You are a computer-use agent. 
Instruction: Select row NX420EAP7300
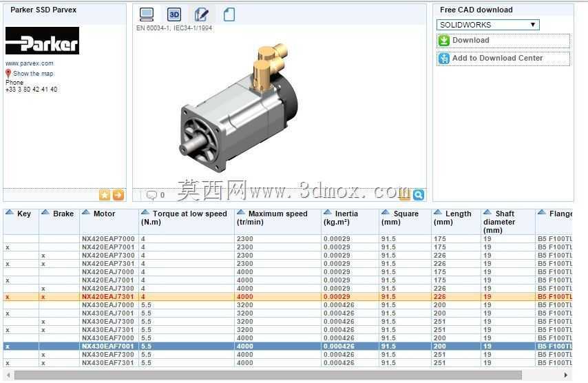pyautogui.click(x=288, y=256)
